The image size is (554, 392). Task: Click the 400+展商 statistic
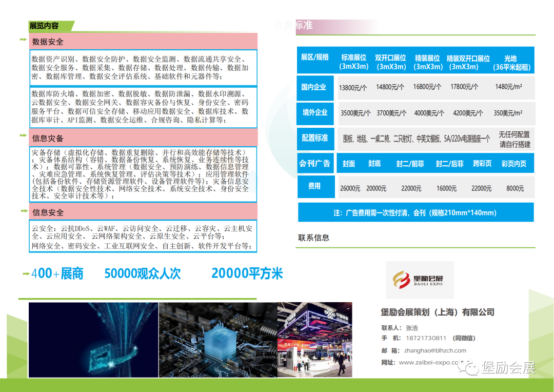tap(57, 273)
